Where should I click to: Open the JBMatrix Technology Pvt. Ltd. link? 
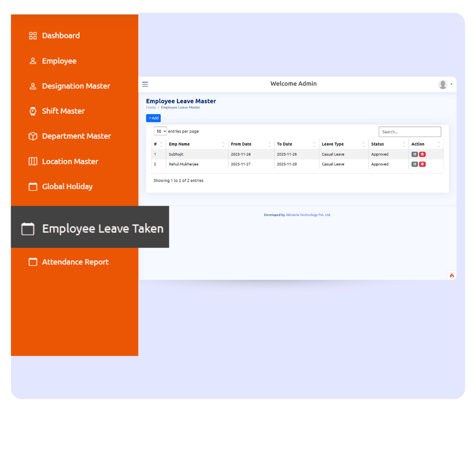coord(308,215)
